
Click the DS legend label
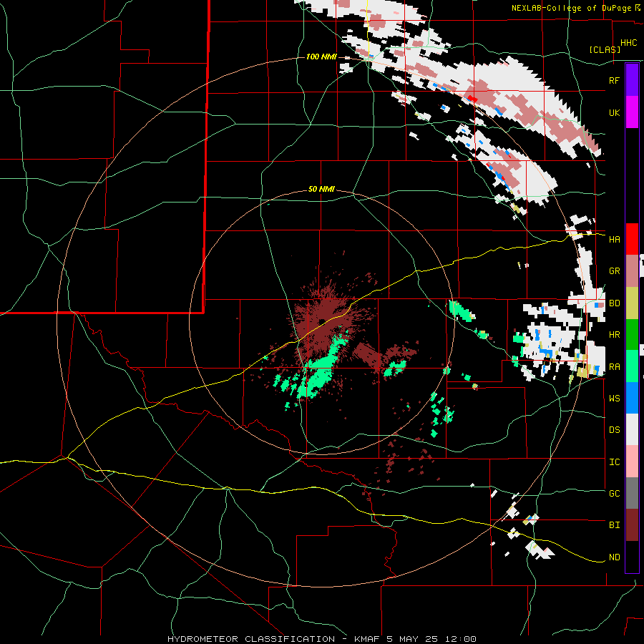(x=614, y=430)
